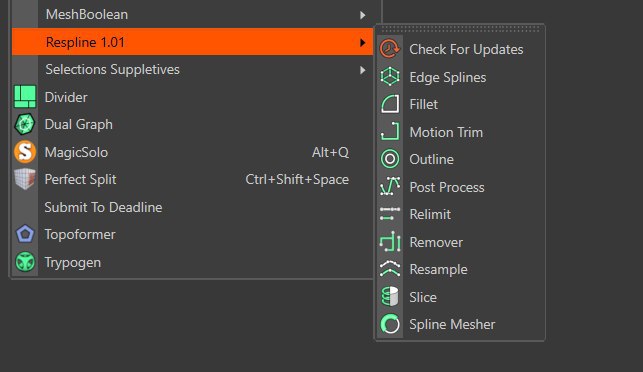Click the Fillet rounded corner icon
This screenshot has height=372, width=643.
pyautogui.click(x=390, y=104)
